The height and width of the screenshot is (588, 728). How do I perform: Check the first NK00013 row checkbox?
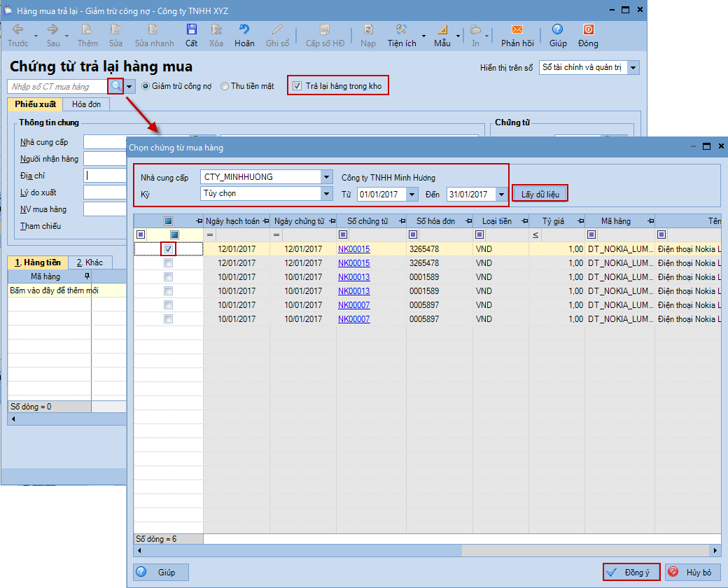(x=169, y=276)
